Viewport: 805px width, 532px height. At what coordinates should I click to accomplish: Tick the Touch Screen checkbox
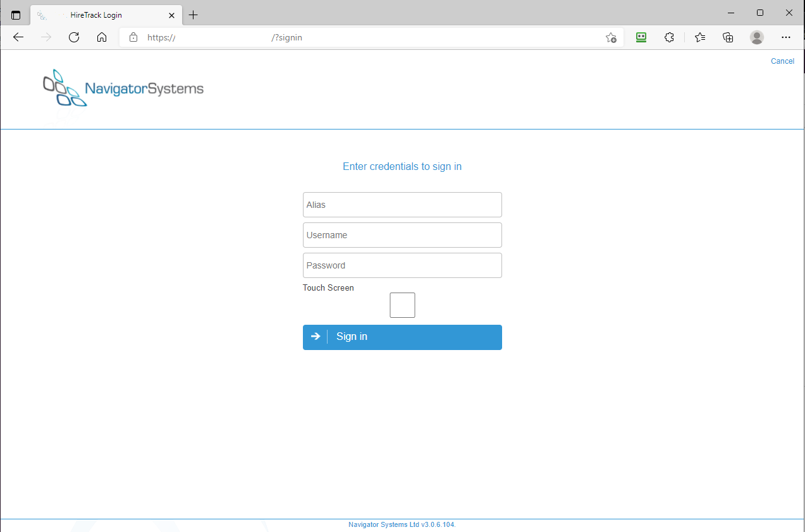click(402, 305)
